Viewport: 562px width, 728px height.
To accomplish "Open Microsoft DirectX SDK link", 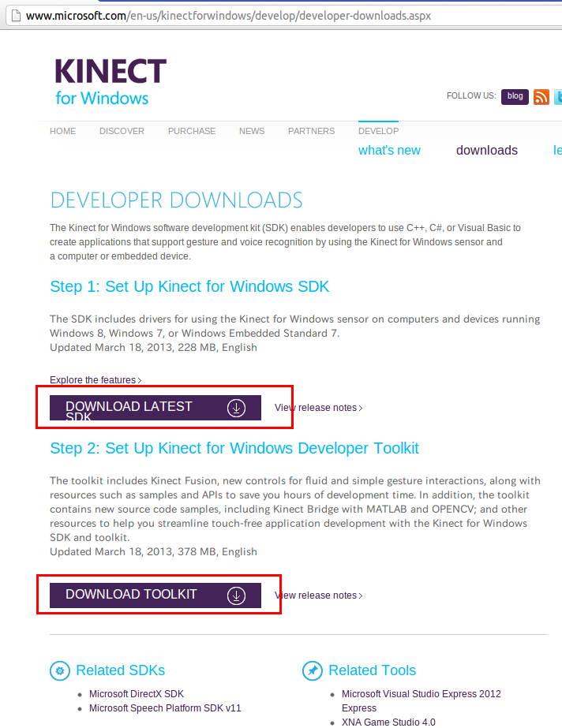I will coord(137,693).
